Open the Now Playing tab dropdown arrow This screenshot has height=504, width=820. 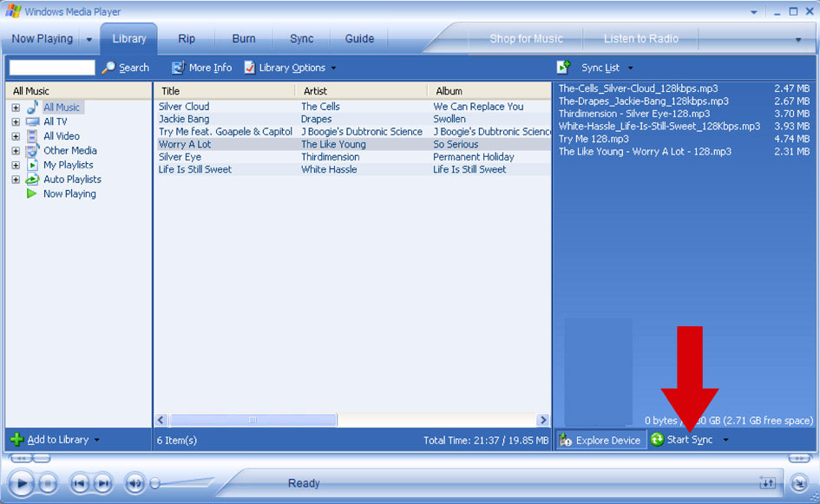pos(89,39)
